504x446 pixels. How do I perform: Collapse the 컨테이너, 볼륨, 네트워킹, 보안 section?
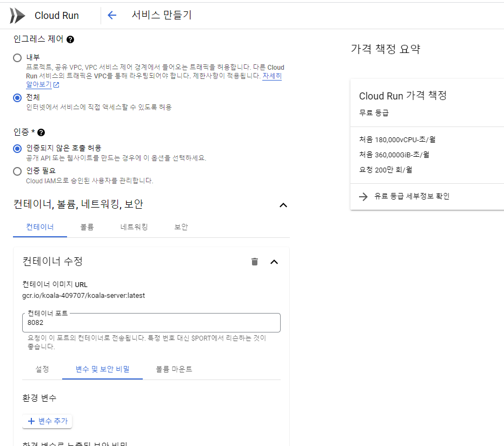click(283, 205)
